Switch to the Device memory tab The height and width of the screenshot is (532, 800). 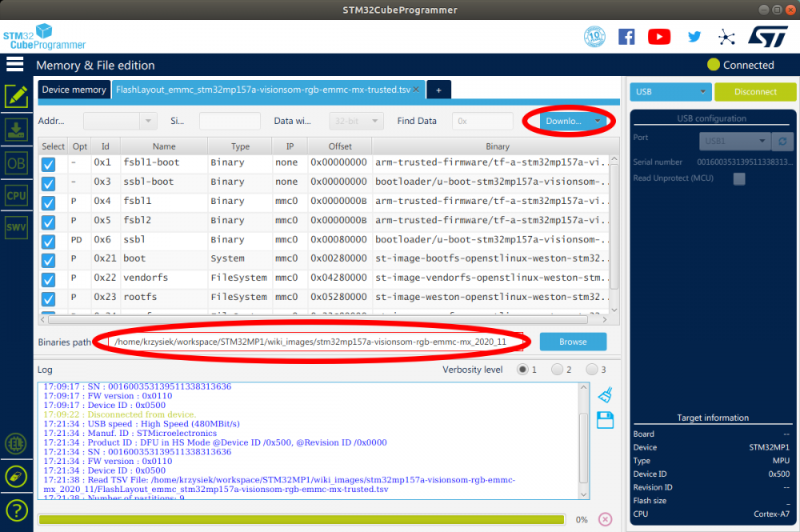(x=74, y=90)
